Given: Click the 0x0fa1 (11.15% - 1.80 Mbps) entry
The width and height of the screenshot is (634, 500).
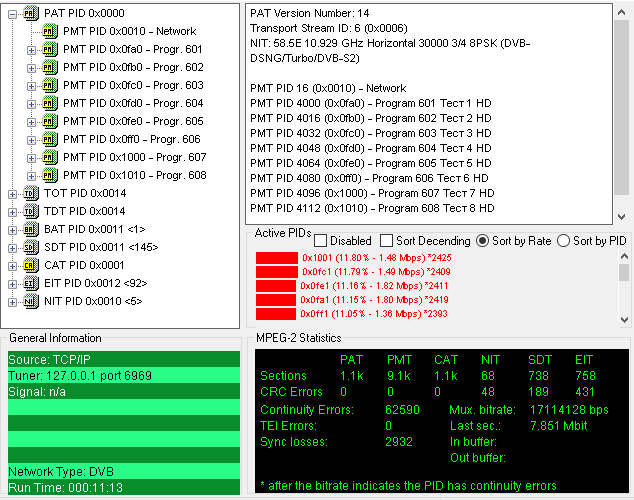Looking at the screenshot, I should tap(374, 300).
